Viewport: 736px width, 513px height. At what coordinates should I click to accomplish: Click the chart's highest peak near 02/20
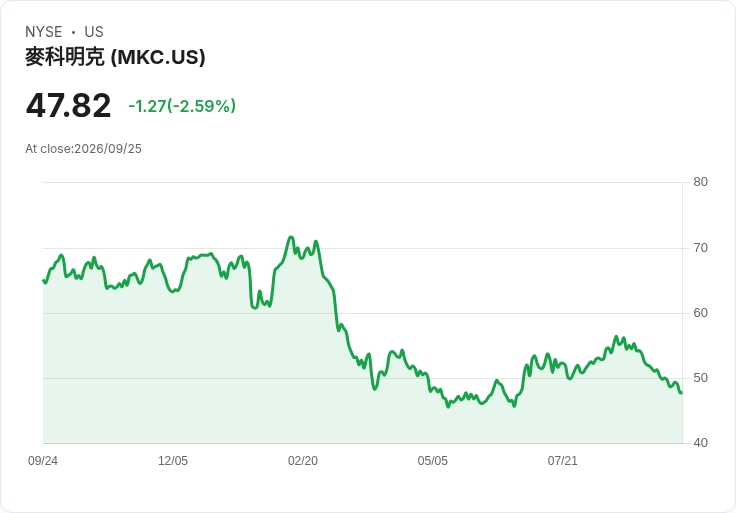click(291, 237)
